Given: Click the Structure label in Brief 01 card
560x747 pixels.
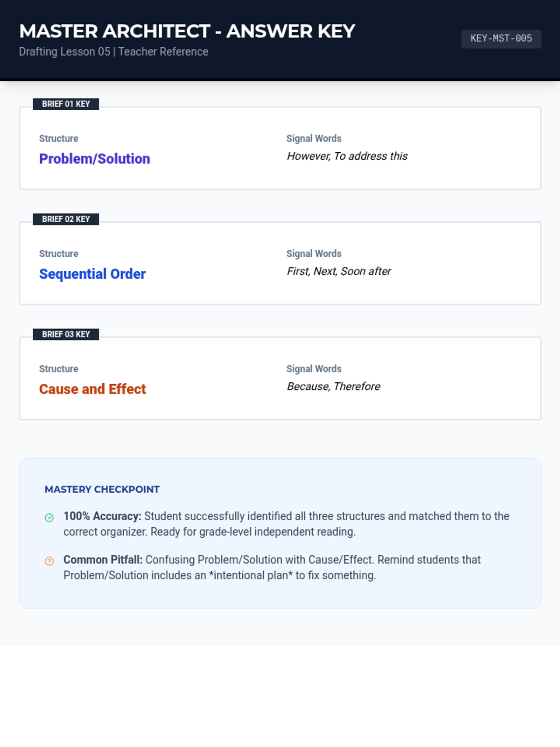Looking at the screenshot, I should (59, 139).
